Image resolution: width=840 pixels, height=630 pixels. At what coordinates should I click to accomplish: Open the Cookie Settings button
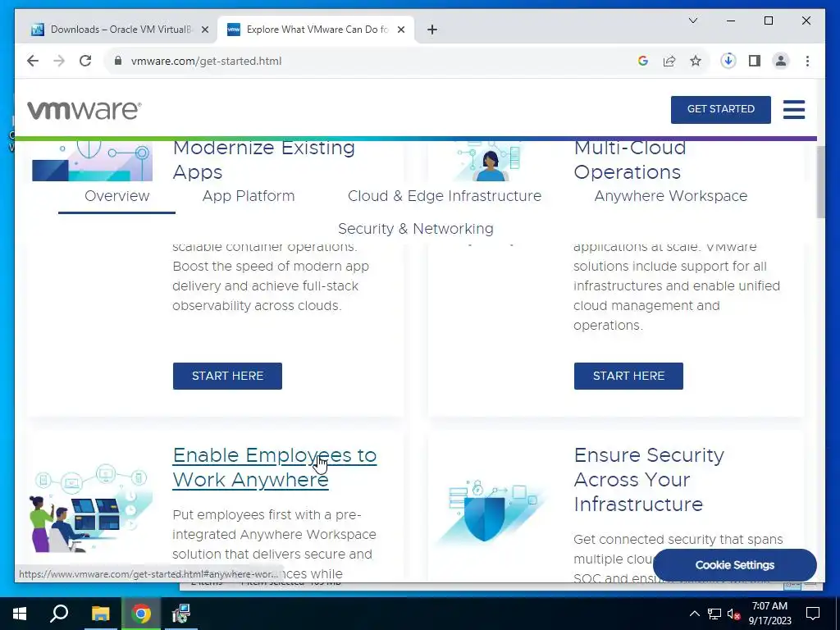coord(734,565)
